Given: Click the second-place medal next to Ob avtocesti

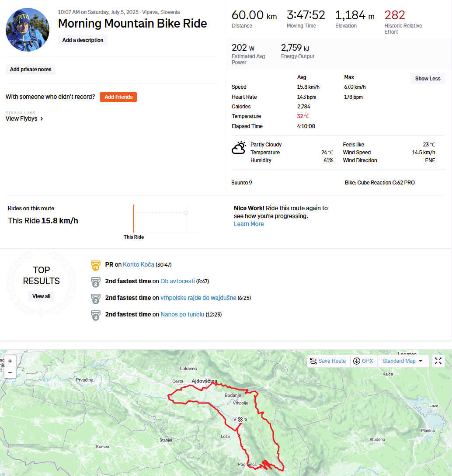Looking at the screenshot, I should (96, 282).
